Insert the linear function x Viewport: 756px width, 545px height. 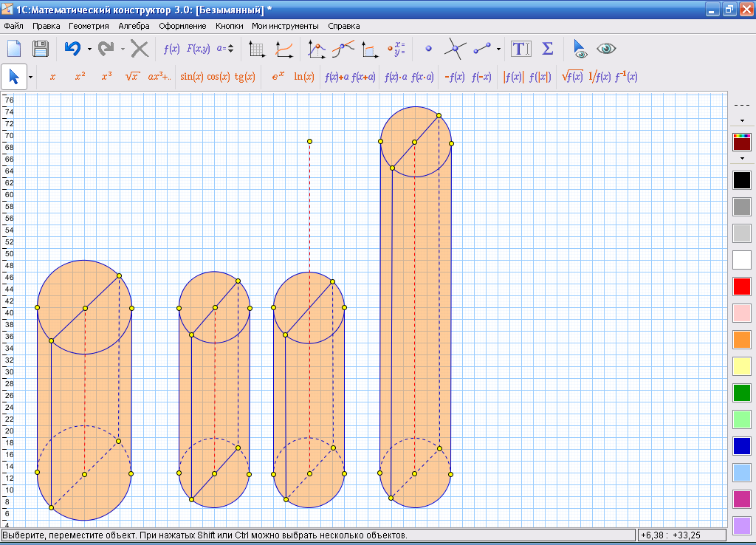click(52, 77)
